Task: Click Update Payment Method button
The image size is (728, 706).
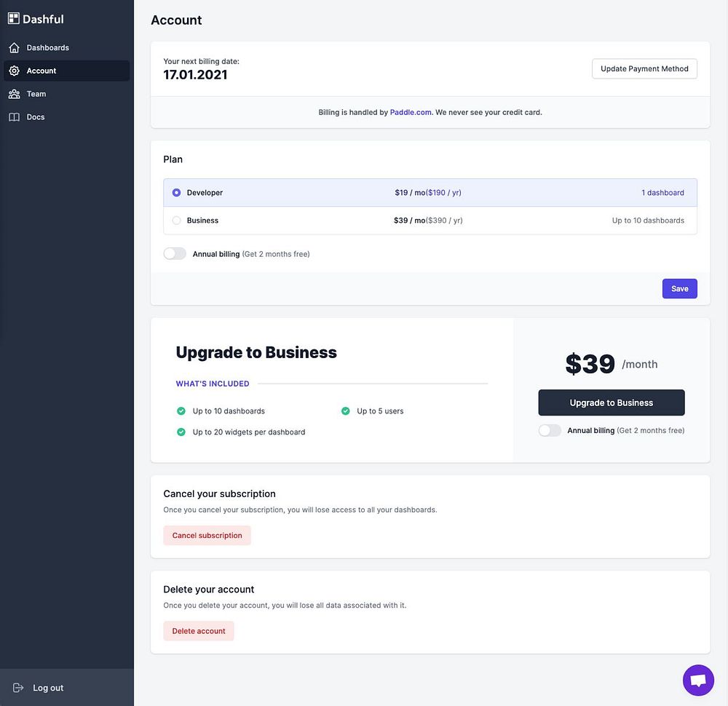Action: [644, 68]
